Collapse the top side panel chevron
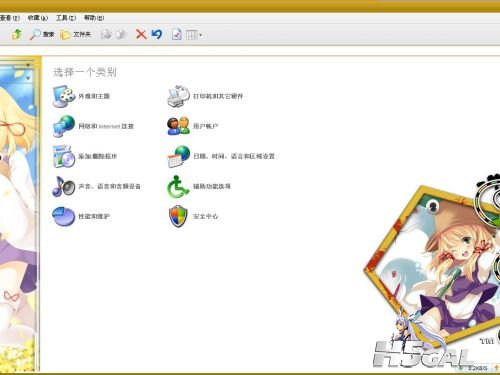500x375 pixels. [x=28, y=64]
